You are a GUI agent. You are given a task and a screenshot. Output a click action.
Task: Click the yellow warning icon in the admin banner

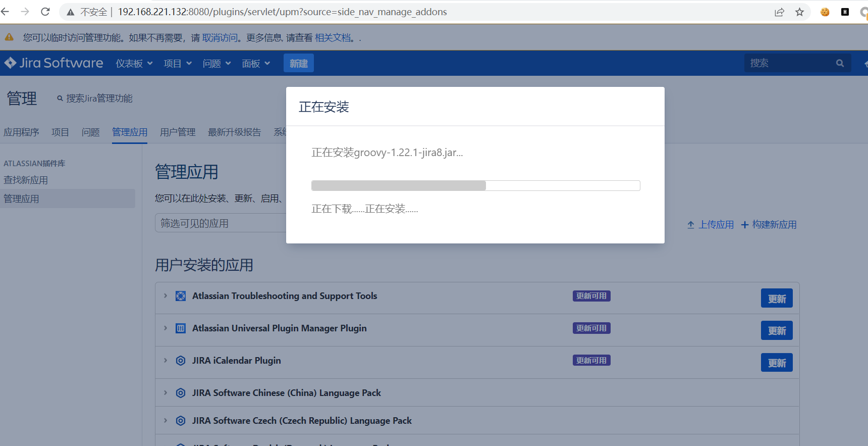coord(9,37)
